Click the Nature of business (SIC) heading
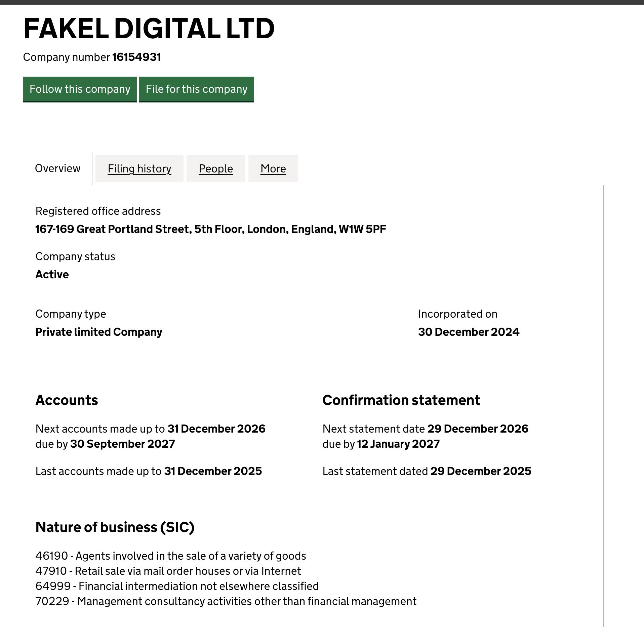Viewport: 644px width, 644px height. [x=115, y=527]
